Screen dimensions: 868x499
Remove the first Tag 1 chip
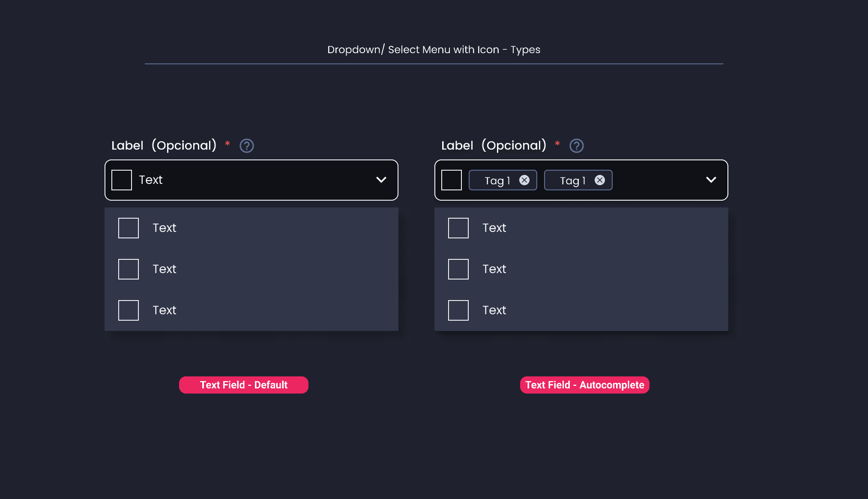coord(525,180)
